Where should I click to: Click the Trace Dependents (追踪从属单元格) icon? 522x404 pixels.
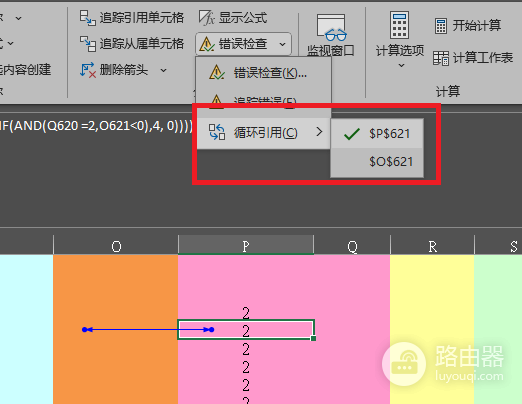[x=88, y=44]
